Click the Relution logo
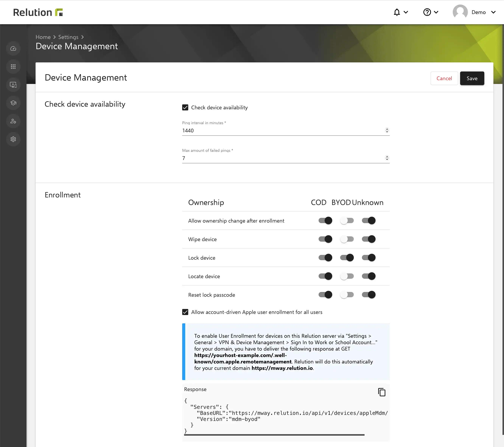Screen dimensions: 504x447 pos(38,12)
